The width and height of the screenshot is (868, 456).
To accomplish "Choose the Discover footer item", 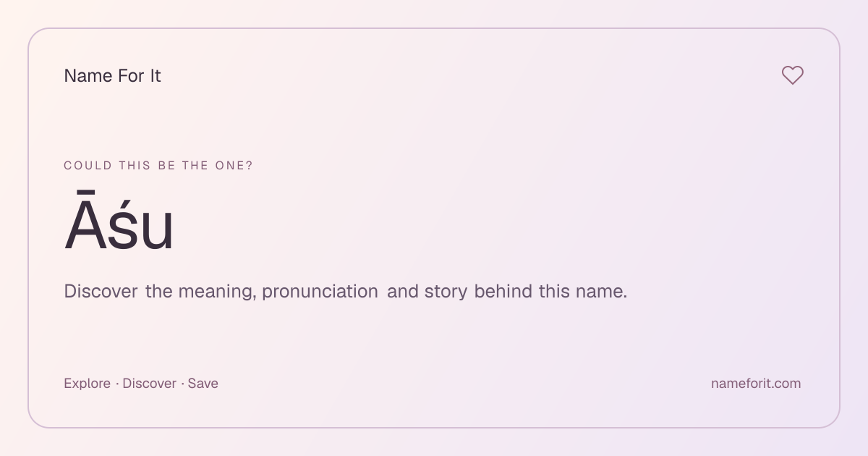I will pos(149,384).
